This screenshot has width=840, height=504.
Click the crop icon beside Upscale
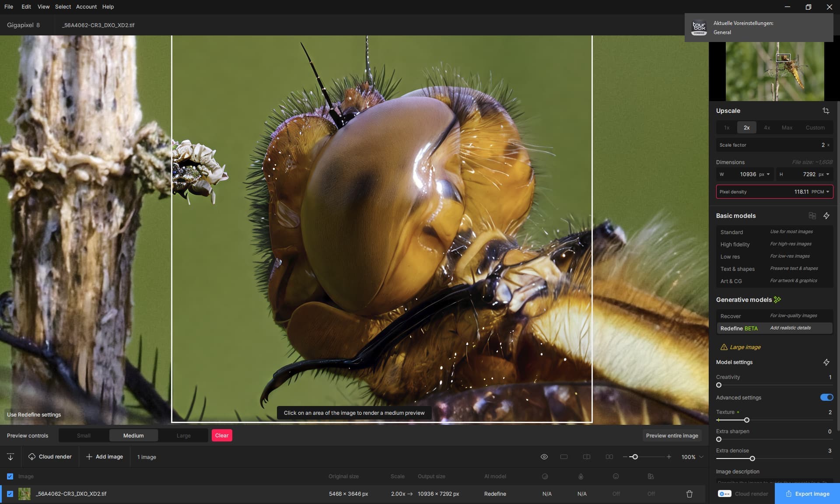pyautogui.click(x=826, y=111)
